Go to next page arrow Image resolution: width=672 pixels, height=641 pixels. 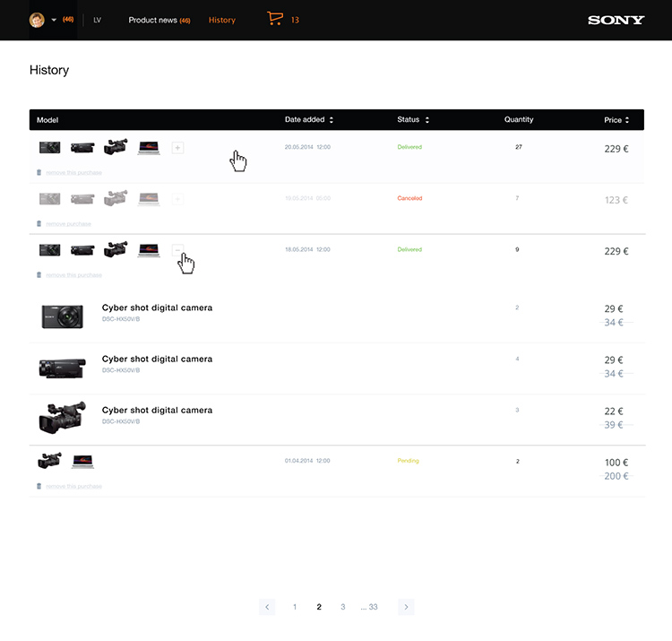click(406, 607)
